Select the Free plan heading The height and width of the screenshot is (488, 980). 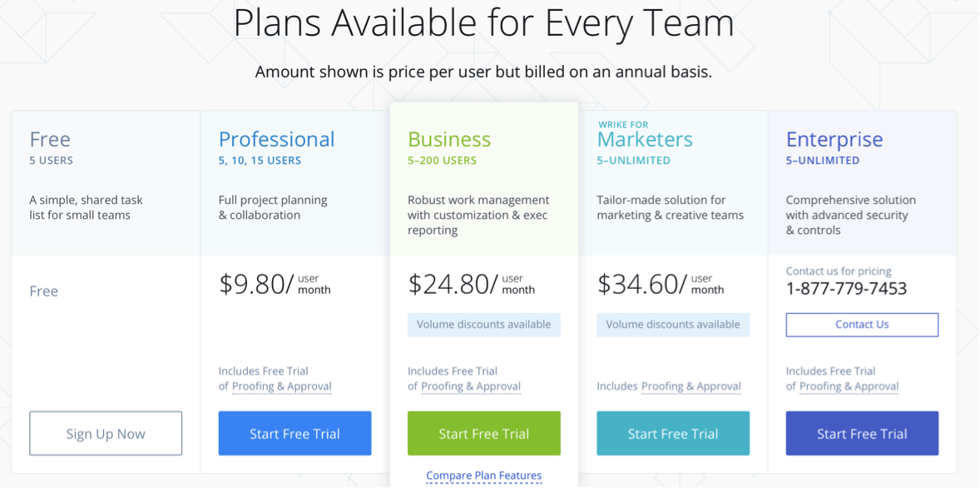50,139
